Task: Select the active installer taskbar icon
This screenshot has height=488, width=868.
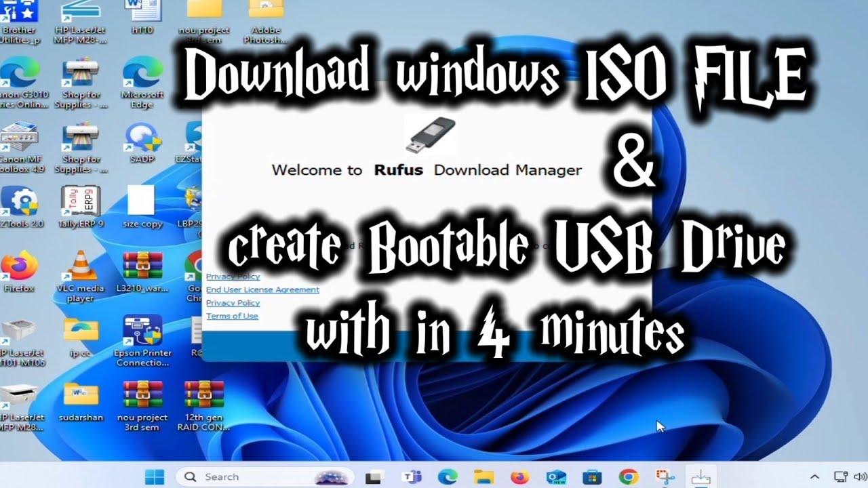Action: click(x=701, y=477)
